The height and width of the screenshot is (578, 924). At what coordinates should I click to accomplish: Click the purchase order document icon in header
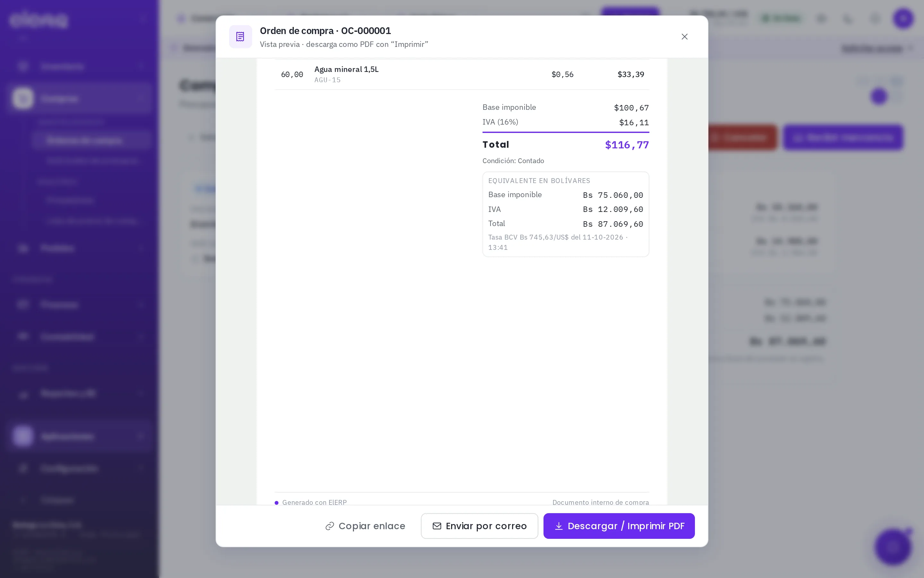240,37
